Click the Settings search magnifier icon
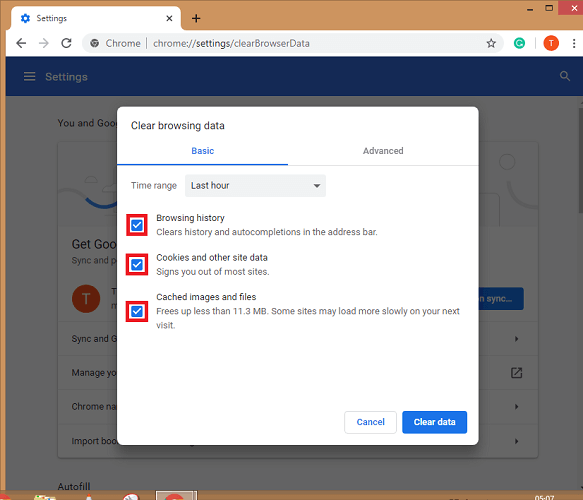The height and width of the screenshot is (500, 583). 565,76
